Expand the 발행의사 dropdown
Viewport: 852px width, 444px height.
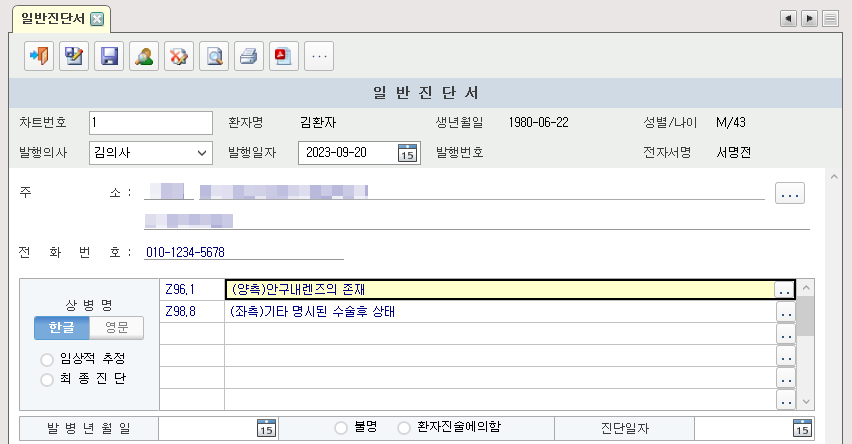202,153
